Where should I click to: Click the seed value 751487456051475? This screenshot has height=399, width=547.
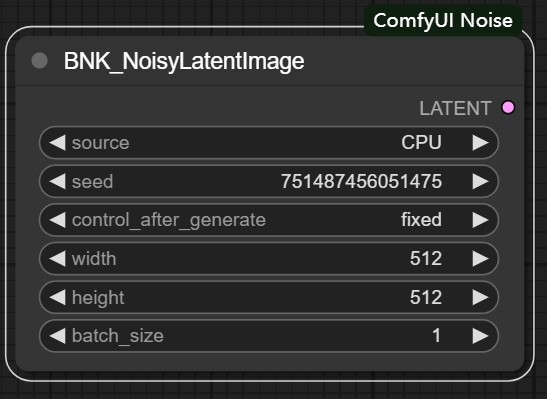361,181
